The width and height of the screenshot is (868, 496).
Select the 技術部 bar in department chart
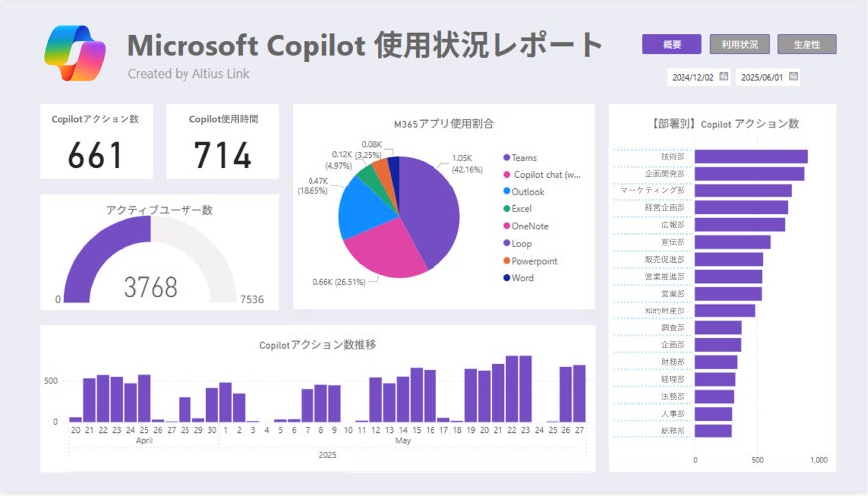coord(751,156)
